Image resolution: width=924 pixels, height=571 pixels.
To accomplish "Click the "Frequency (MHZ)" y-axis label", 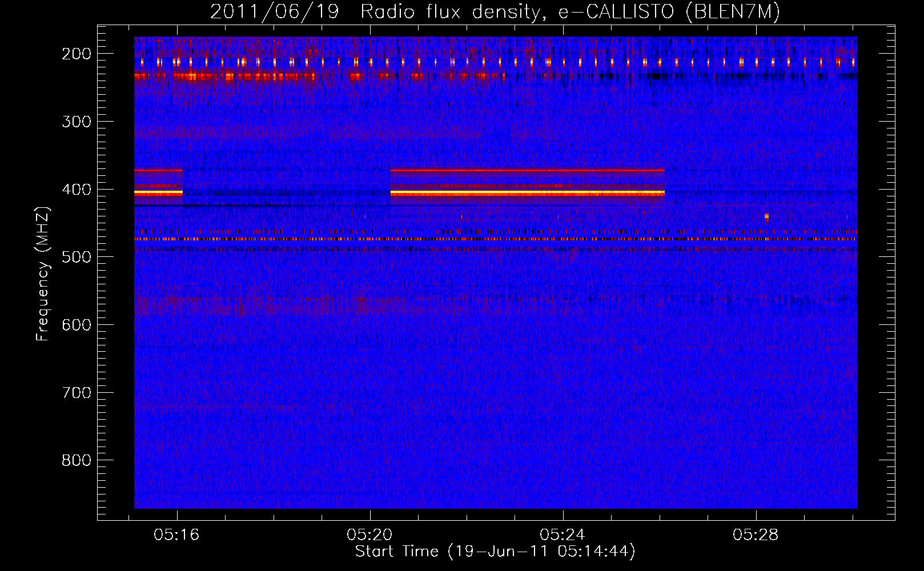I will click(43, 274).
